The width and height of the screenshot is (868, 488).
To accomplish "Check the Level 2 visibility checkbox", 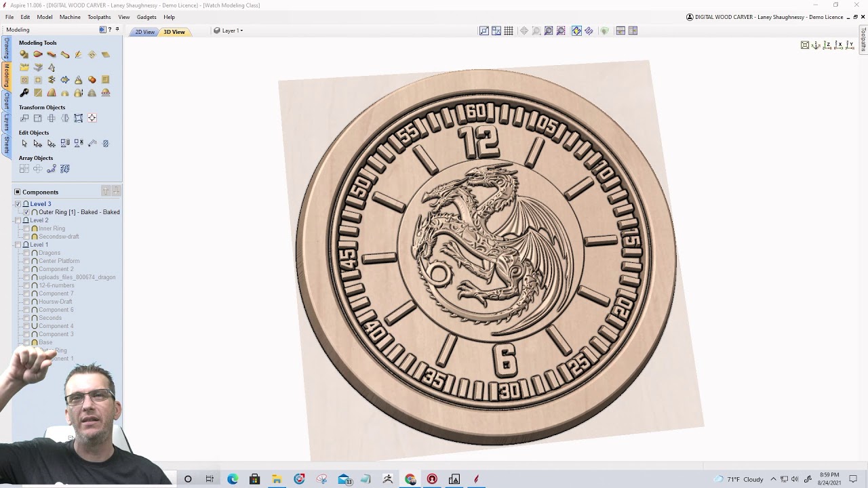I will click(18, 220).
